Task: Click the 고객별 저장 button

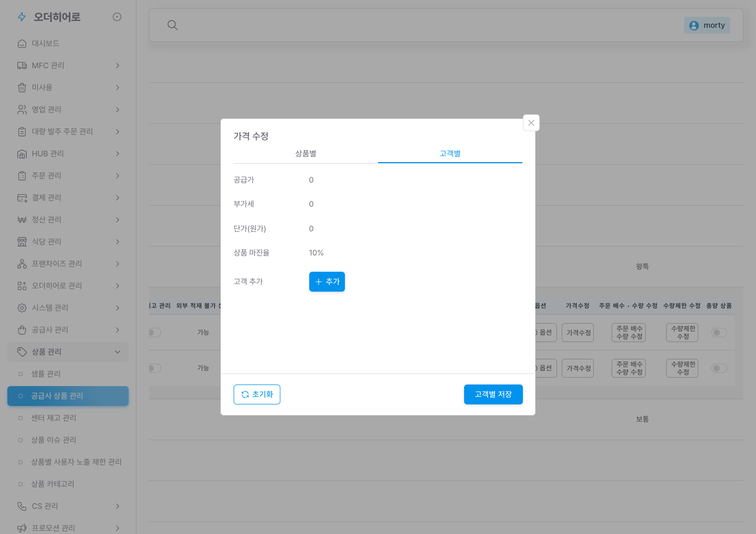Action: coord(493,394)
